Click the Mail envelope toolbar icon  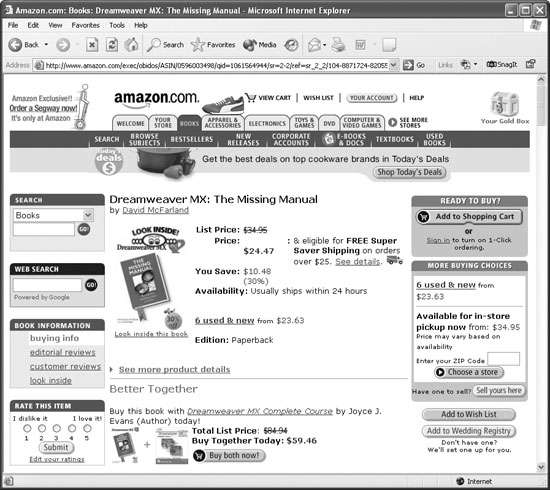coord(314,45)
